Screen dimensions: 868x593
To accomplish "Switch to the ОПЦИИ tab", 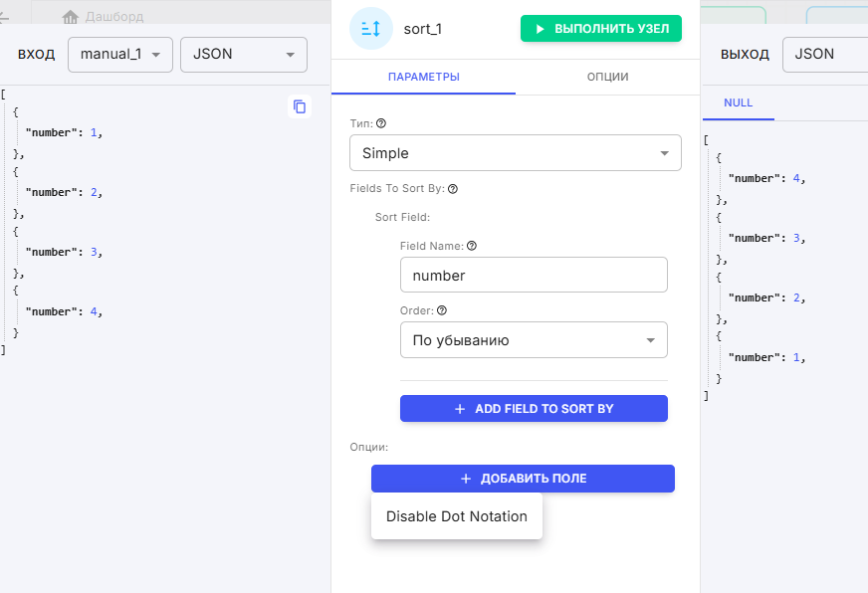I will [x=607, y=77].
